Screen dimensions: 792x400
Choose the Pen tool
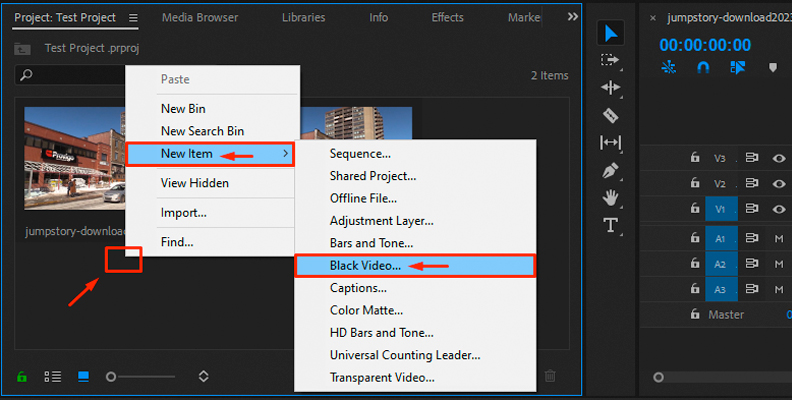611,171
